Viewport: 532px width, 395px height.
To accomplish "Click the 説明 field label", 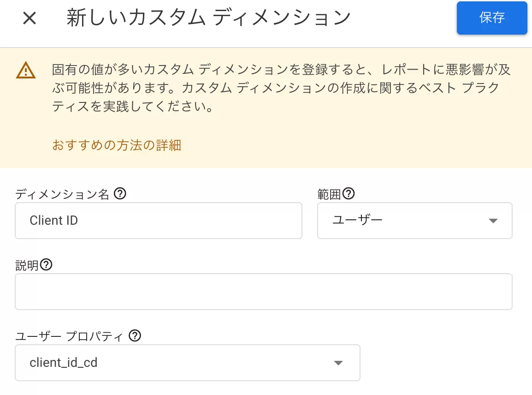I will coord(27,265).
